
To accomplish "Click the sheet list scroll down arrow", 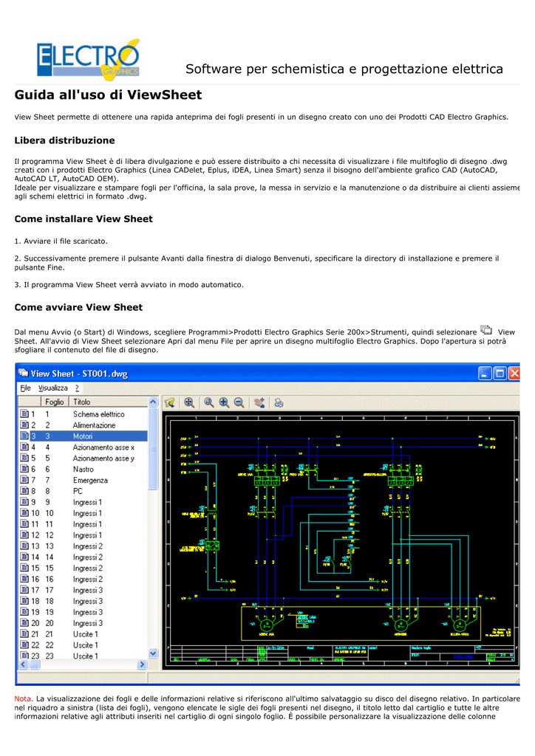I will pos(153,654).
